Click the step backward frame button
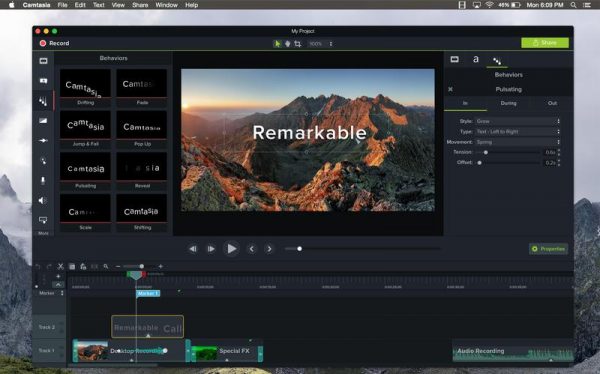This screenshot has width=600, height=374. [x=193, y=249]
